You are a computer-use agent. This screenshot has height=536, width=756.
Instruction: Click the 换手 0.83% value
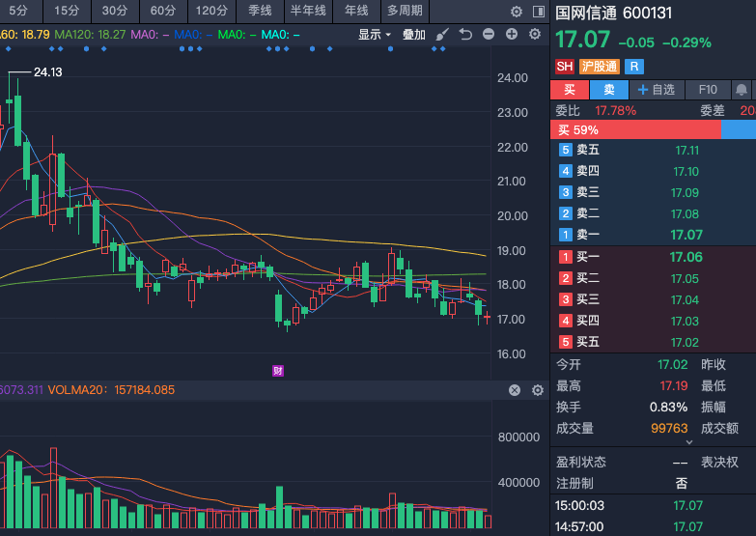tap(668, 407)
